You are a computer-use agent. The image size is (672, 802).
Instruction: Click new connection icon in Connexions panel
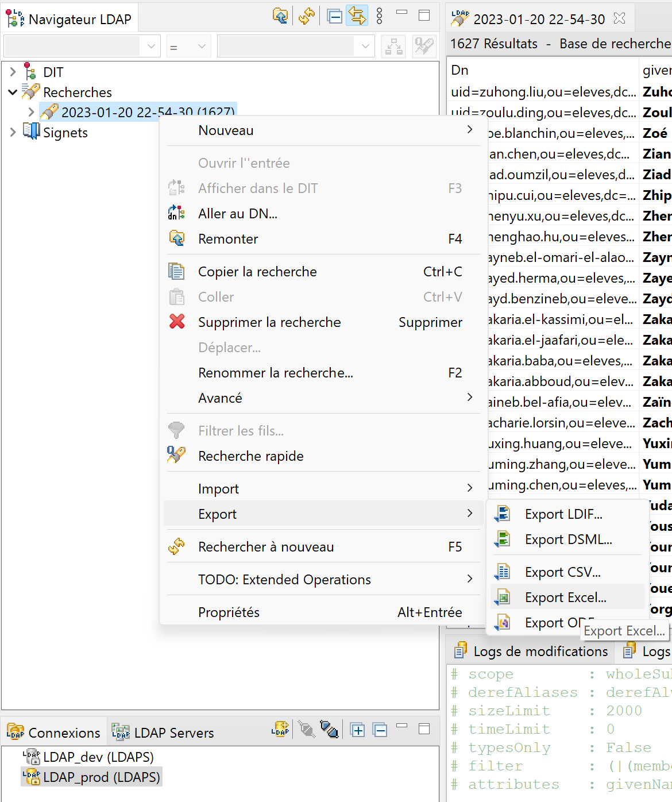pyautogui.click(x=280, y=730)
